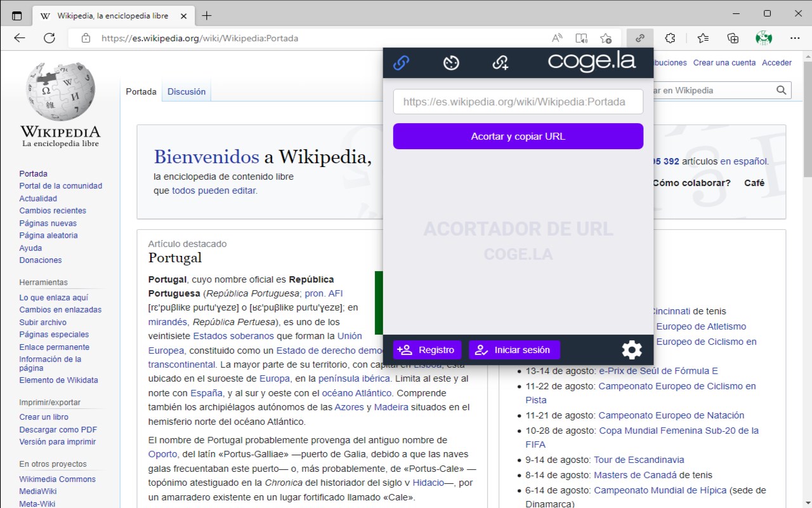Click the Acortar y copiar URL button
The width and height of the screenshot is (812, 508).
tap(518, 137)
